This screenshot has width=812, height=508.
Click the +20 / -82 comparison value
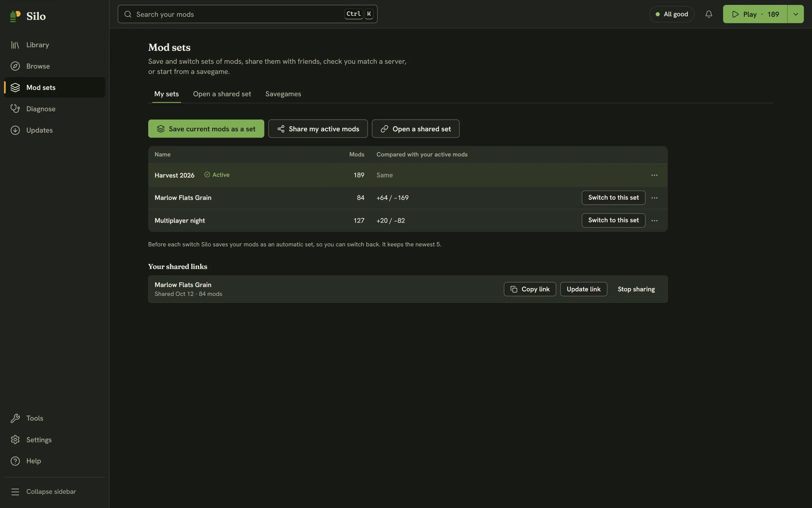[391, 221]
